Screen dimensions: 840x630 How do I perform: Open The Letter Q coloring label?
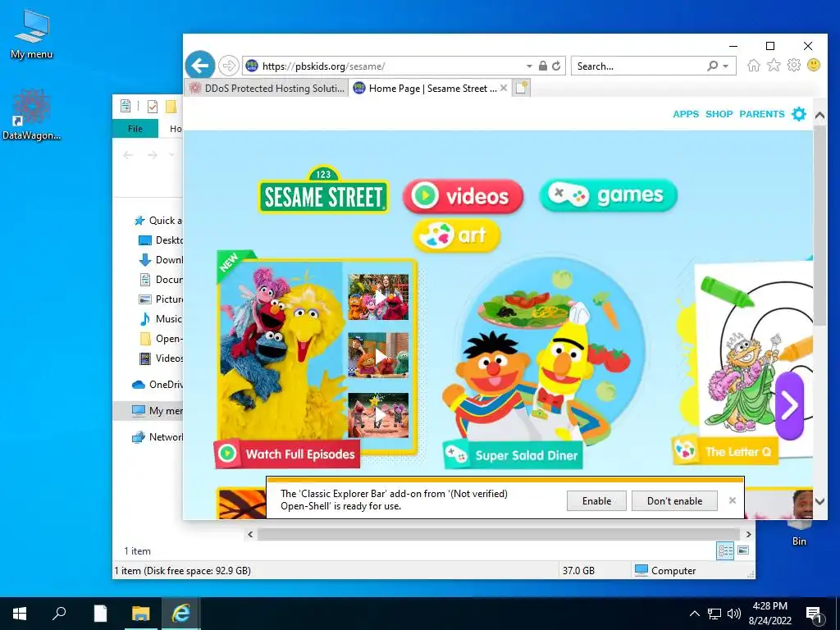pyautogui.click(x=725, y=451)
